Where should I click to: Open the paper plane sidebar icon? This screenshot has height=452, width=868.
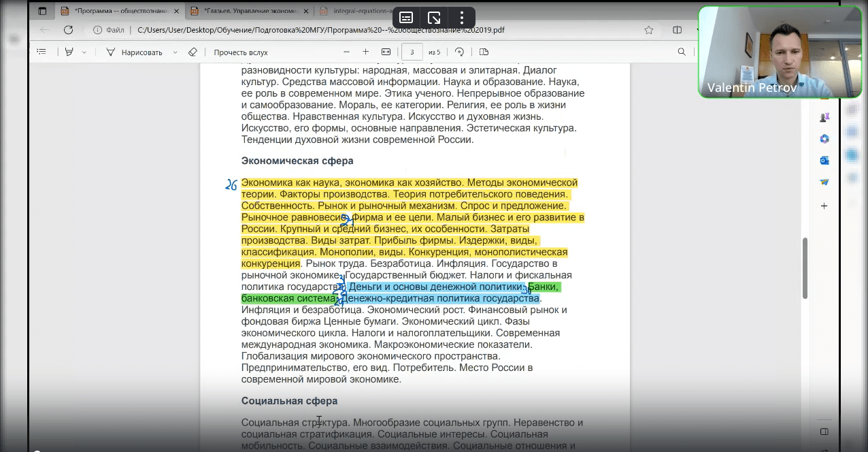click(824, 182)
